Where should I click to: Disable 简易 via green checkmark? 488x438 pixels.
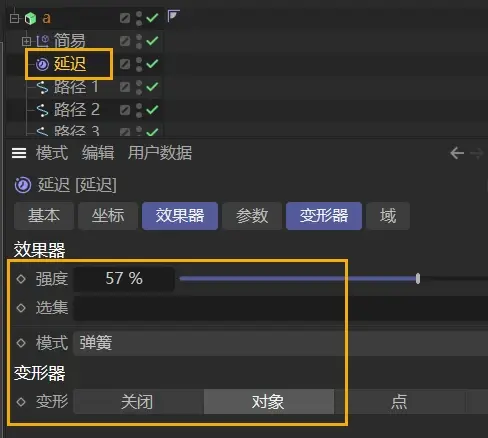point(152,41)
